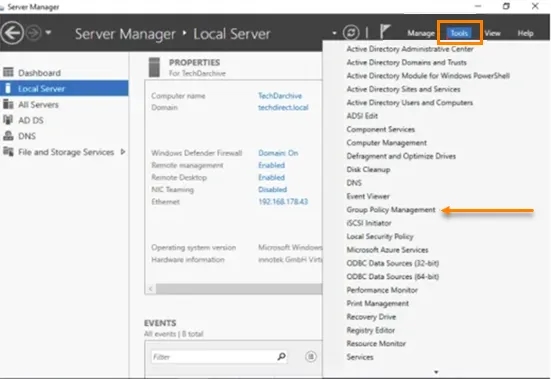Open Active Directory Module for Windows PowerShell
Image resolution: width=551 pixels, height=379 pixels.
click(x=428, y=76)
